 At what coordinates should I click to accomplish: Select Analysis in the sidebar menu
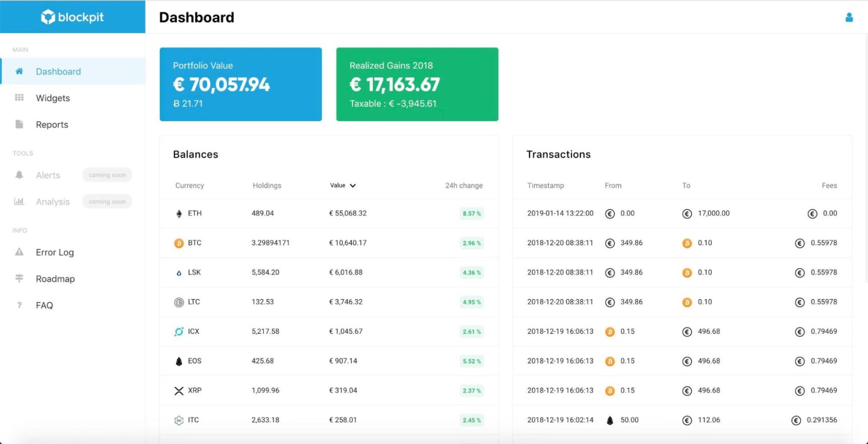(x=52, y=201)
